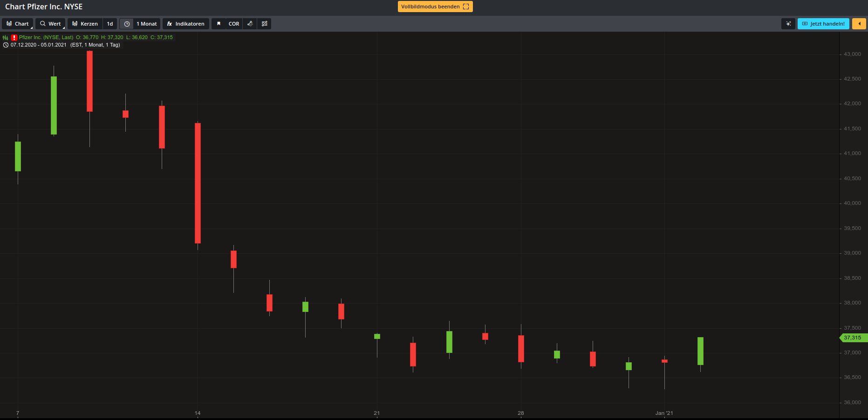Click the 42,000 price axis label
Image resolution: width=868 pixels, height=420 pixels.
tap(853, 103)
